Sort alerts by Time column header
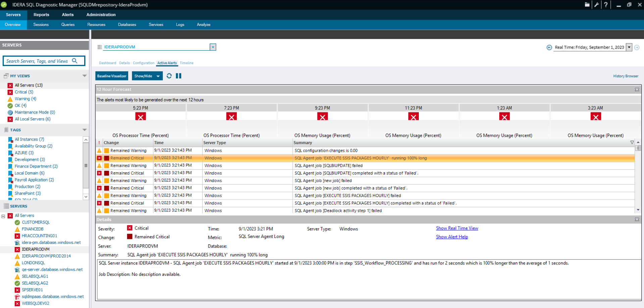The height and width of the screenshot is (308, 644). click(x=159, y=143)
